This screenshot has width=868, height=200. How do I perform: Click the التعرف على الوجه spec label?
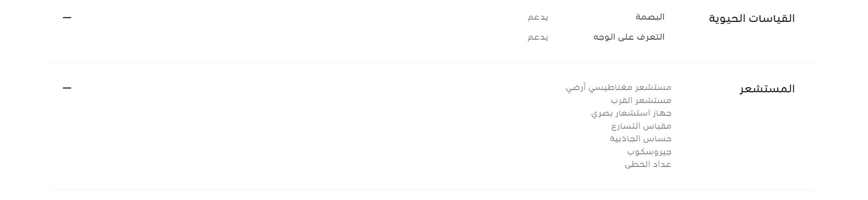pyautogui.click(x=629, y=37)
